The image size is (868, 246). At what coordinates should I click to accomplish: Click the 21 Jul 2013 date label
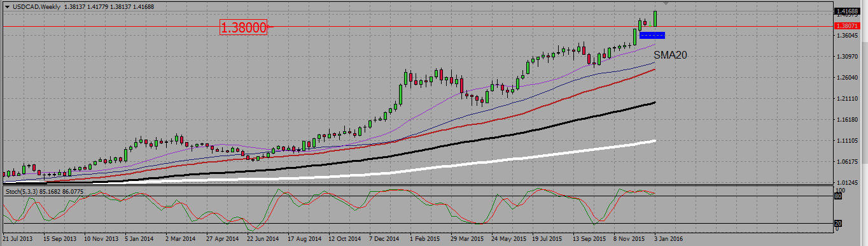(x=18, y=239)
